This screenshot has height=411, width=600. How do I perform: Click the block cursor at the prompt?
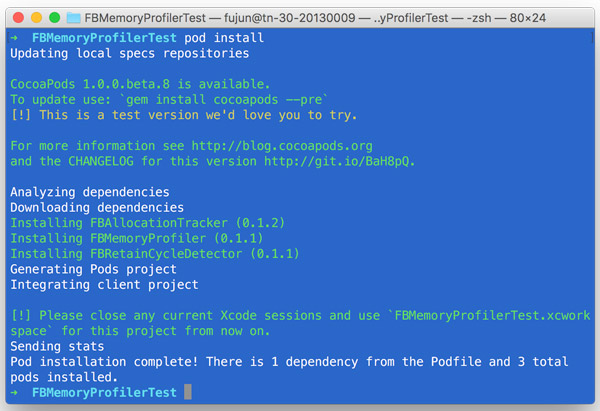click(x=188, y=393)
